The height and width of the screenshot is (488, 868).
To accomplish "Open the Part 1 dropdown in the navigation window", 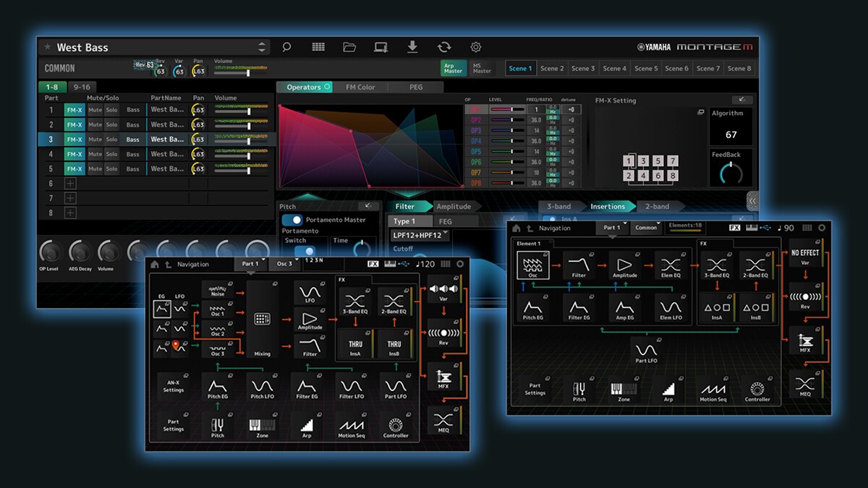I will coord(250,264).
